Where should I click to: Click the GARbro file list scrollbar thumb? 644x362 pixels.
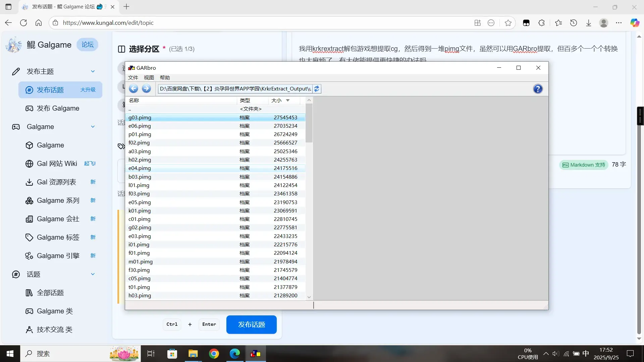coord(309,123)
